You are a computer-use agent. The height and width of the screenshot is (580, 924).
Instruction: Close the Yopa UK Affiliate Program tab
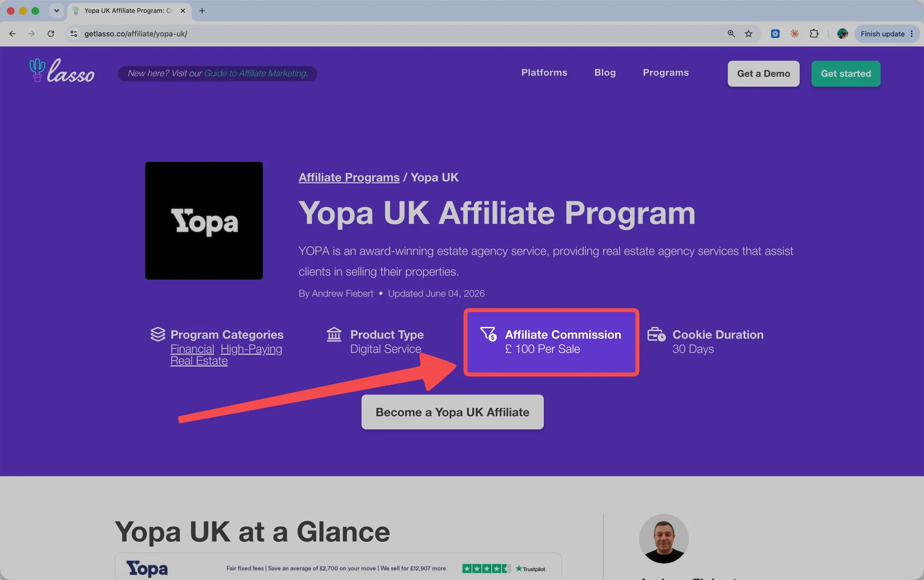coord(183,10)
